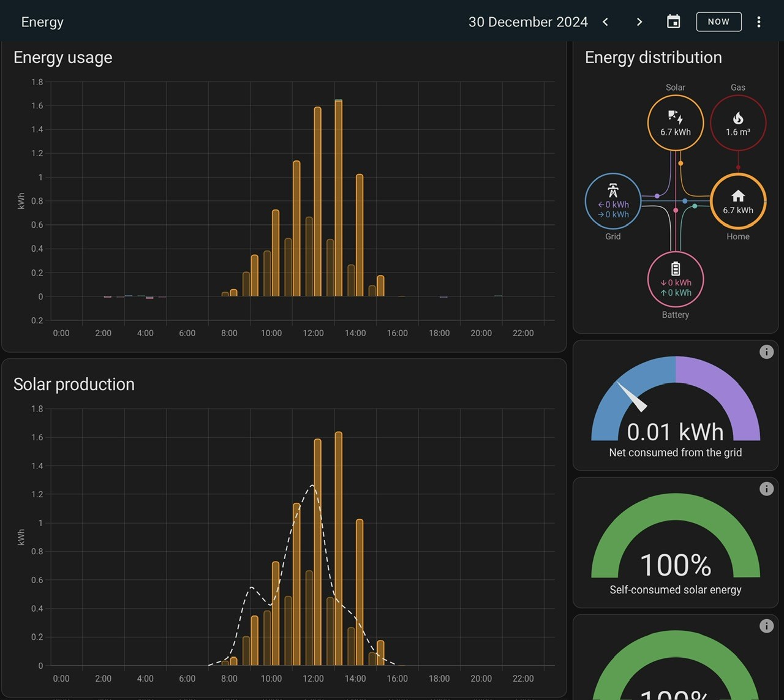Click the dashed forecast line in Solar production

[x=312, y=486]
